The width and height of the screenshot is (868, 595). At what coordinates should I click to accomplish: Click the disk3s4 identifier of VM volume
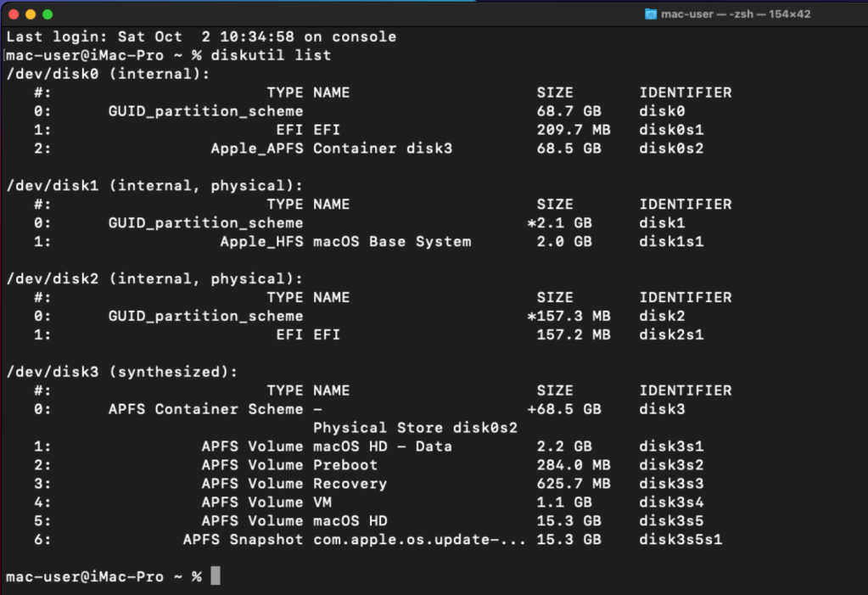pyautogui.click(x=671, y=502)
